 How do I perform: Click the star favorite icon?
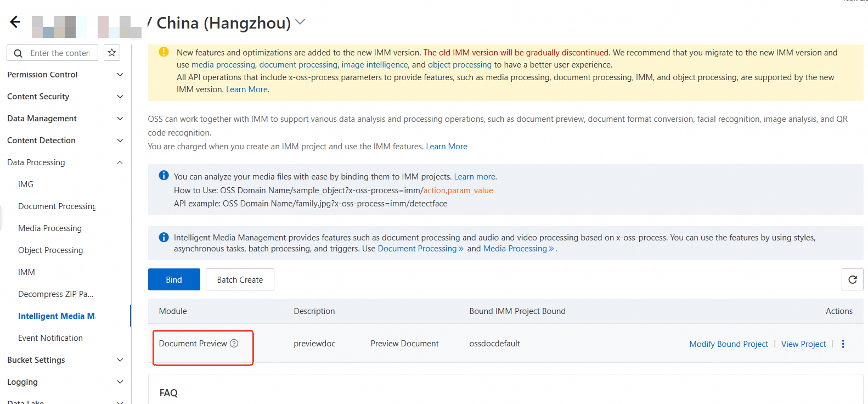tap(112, 53)
